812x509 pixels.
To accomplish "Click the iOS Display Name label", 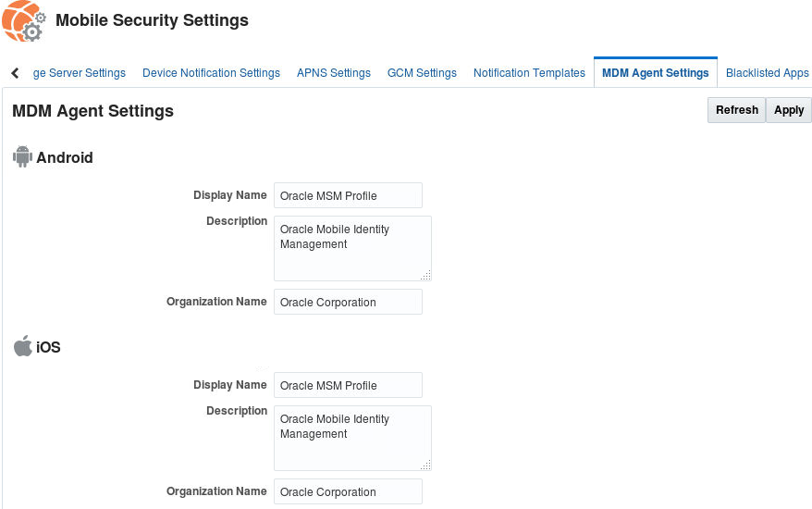I will (x=230, y=385).
